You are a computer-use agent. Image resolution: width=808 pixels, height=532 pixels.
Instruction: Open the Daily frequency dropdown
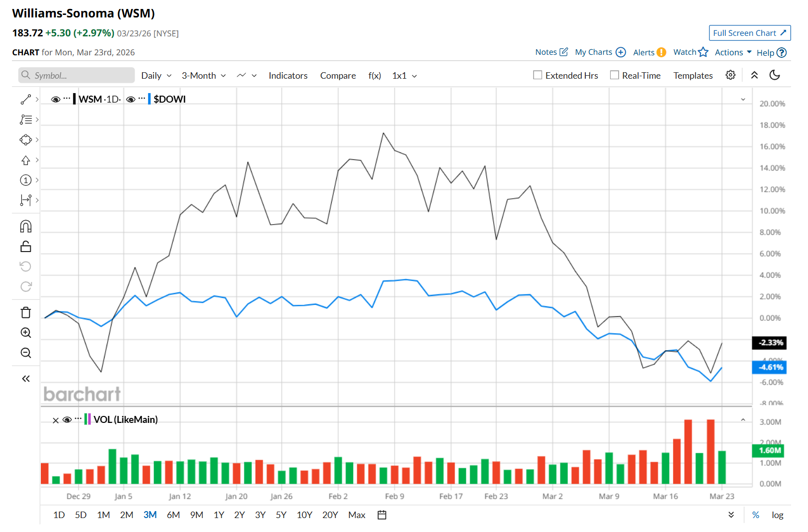156,76
